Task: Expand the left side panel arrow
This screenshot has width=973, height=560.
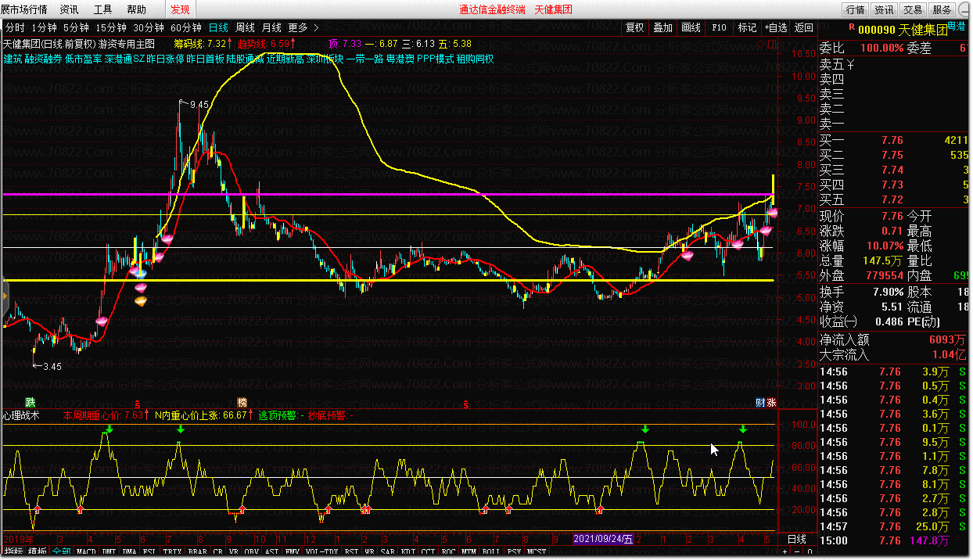Action: click(x=4, y=296)
